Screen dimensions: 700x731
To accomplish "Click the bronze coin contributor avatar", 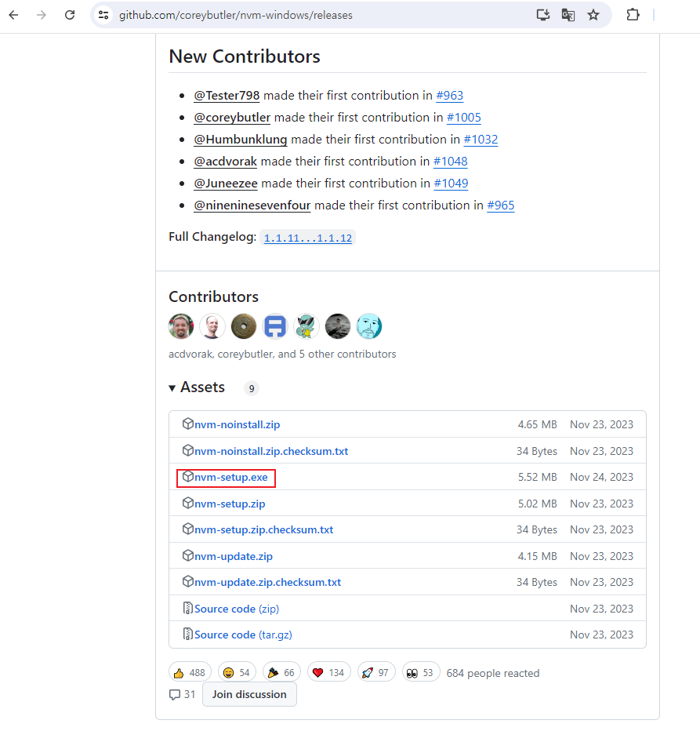I will 244,325.
